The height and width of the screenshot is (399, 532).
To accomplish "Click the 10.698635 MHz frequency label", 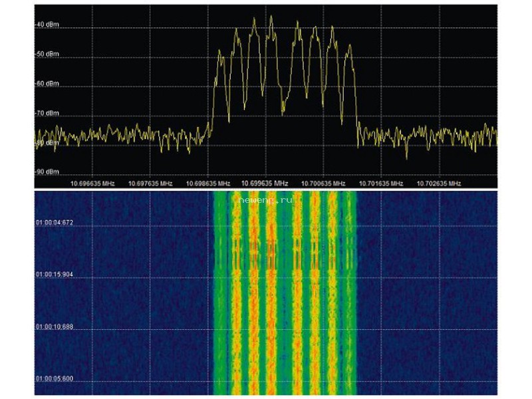I will [x=208, y=184].
